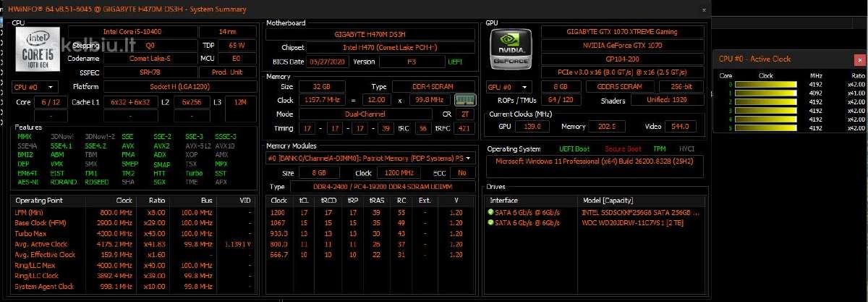Click the 6 / 12 core count field
Image resolution: width=868 pixels, height=302 pixels.
click(x=51, y=102)
